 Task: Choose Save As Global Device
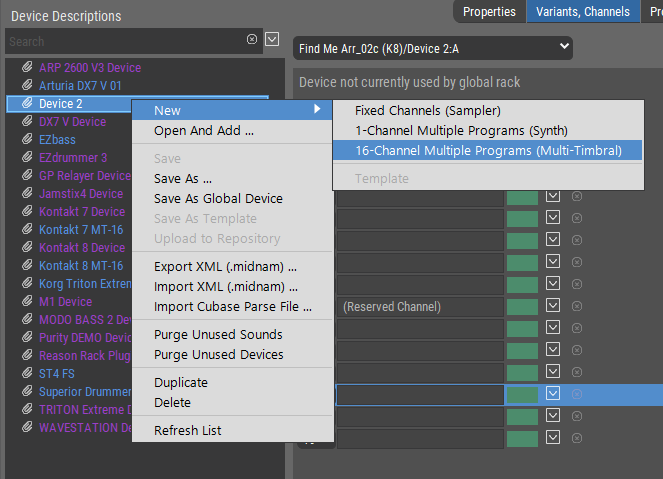click(x=218, y=199)
